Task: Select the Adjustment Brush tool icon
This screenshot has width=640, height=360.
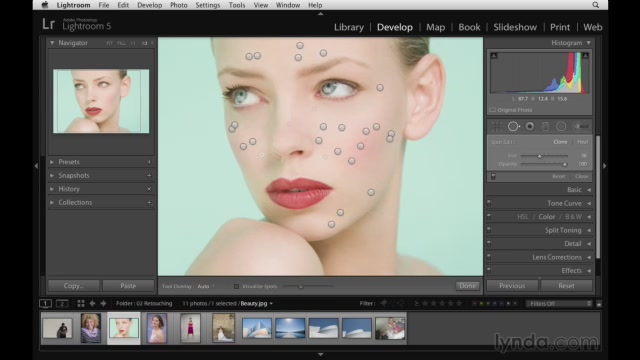Action: [581, 127]
